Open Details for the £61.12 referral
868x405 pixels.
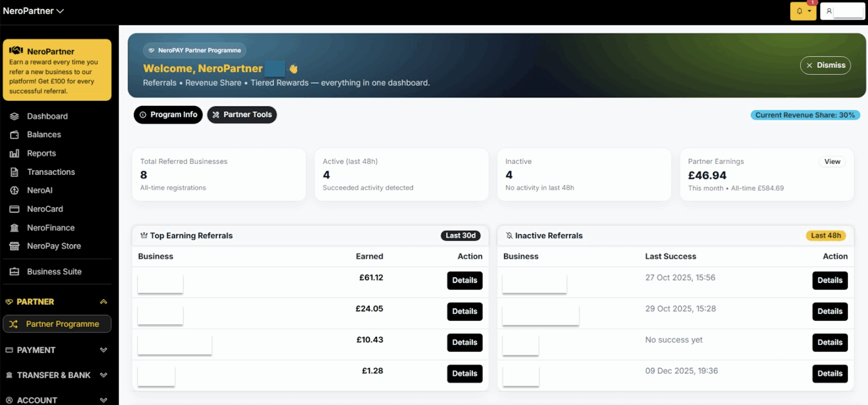coord(465,280)
